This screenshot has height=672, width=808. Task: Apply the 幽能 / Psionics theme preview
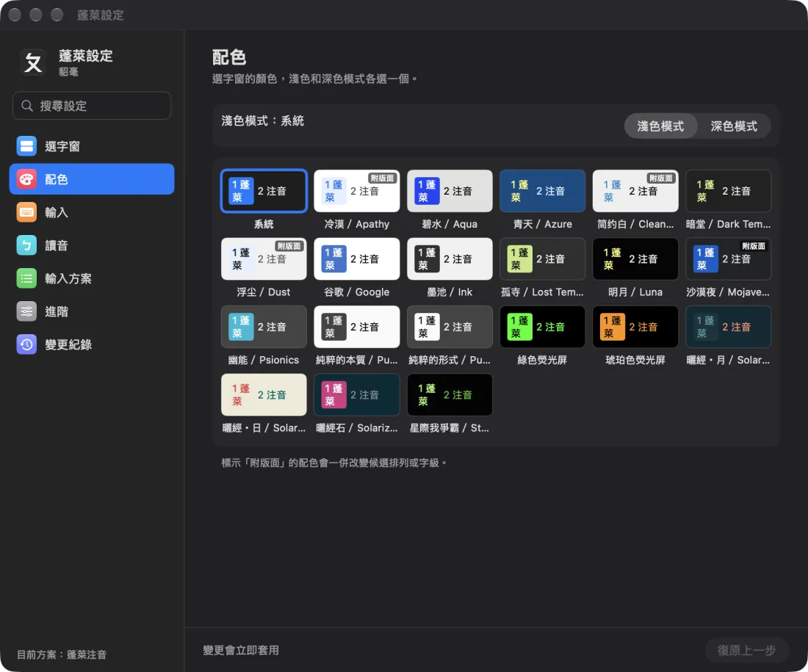click(x=264, y=327)
